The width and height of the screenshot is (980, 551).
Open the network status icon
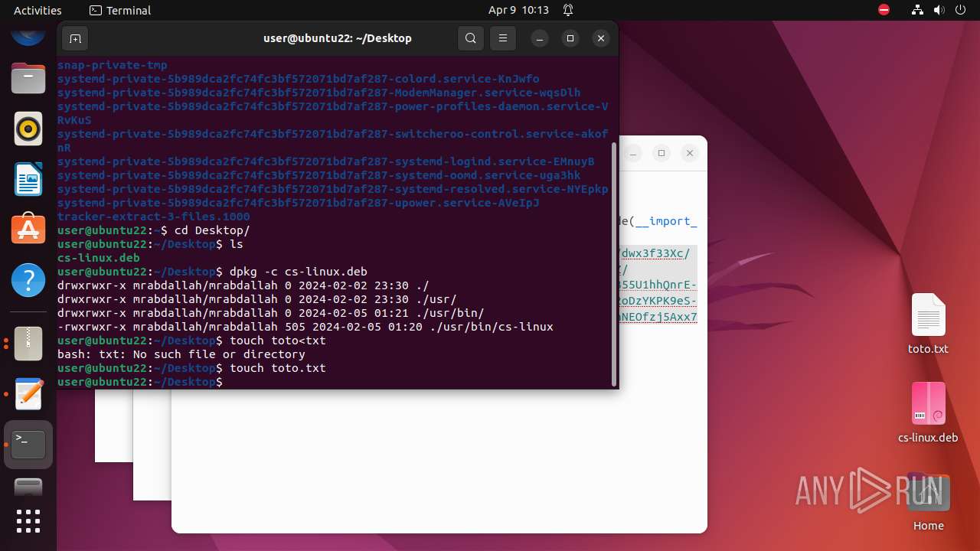coord(917,10)
